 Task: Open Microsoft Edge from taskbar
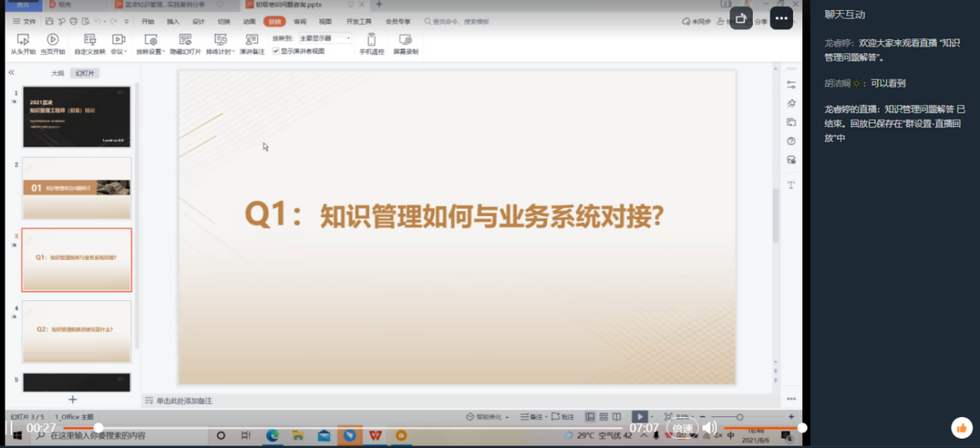273,436
